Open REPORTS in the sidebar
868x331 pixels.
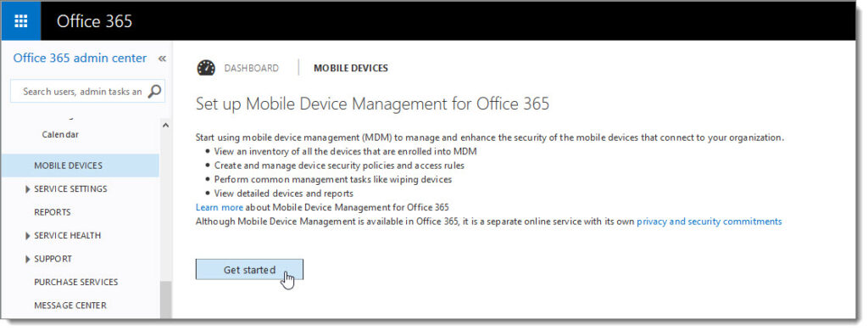(x=53, y=212)
